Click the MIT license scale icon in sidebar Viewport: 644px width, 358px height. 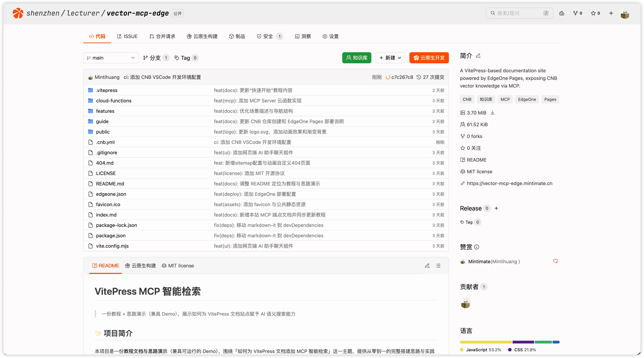463,172
